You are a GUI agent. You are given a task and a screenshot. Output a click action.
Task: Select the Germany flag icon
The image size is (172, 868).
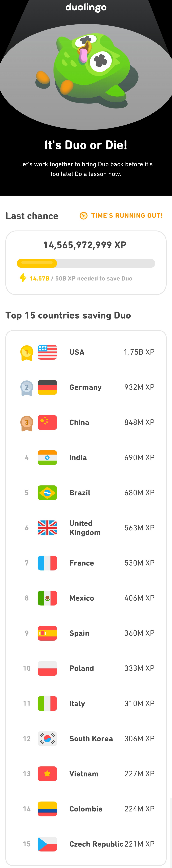[x=47, y=387]
